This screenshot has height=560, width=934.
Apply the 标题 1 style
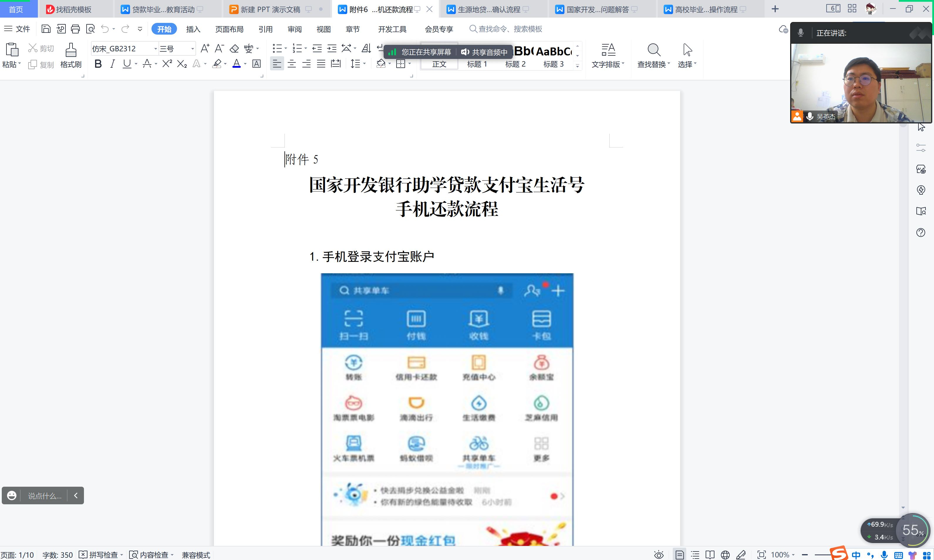(477, 64)
